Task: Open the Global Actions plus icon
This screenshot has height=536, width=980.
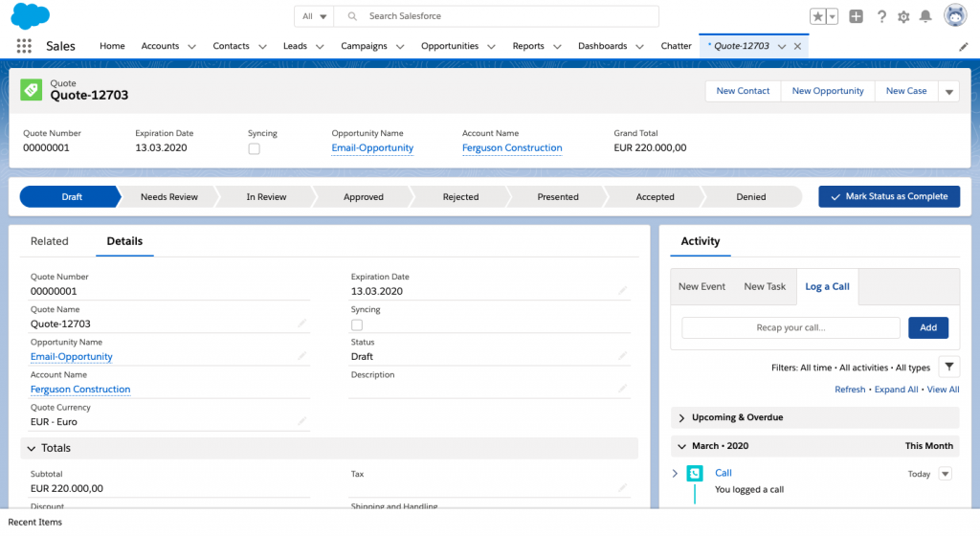Action: (857, 17)
